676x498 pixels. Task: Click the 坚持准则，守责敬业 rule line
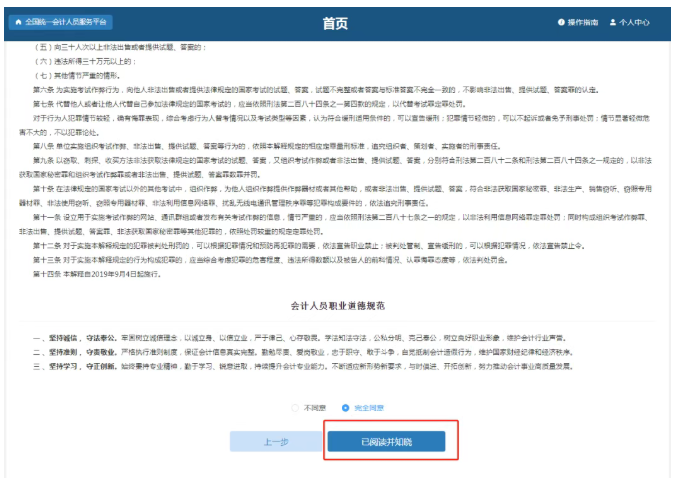coord(300,354)
